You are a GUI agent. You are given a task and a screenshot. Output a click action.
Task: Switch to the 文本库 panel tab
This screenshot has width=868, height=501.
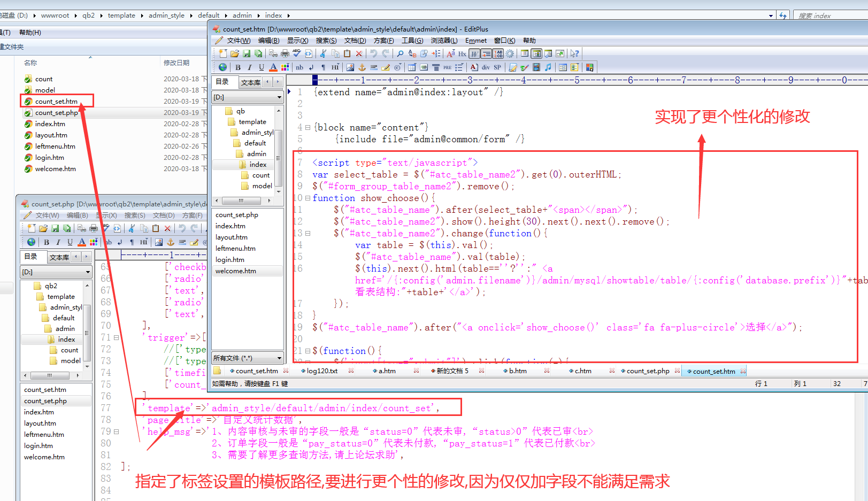[x=250, y=82]
